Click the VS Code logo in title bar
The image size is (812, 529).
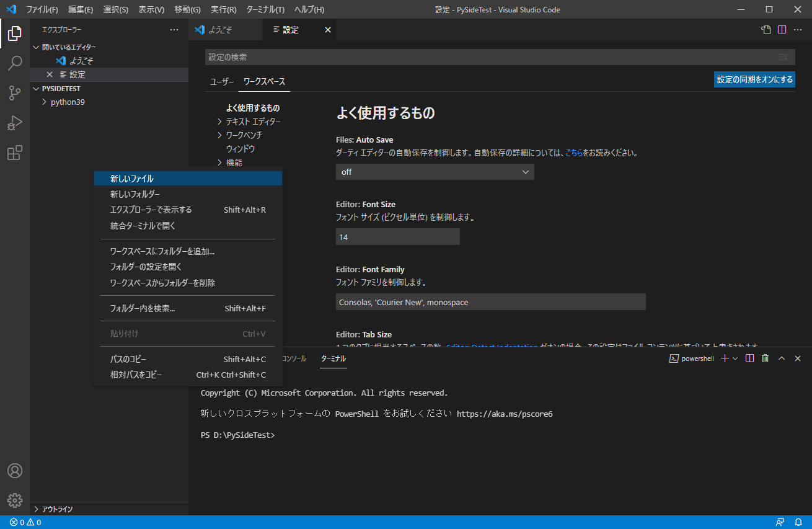11,9
